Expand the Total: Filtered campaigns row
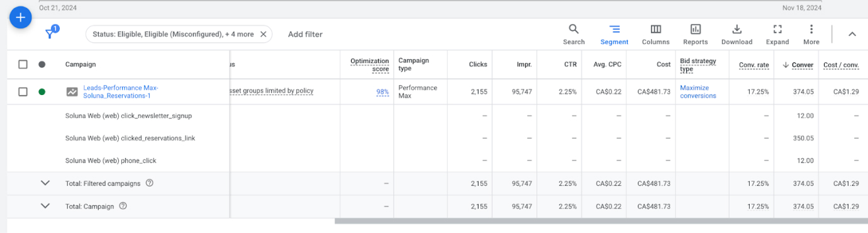Viewport: 868px width, 233px height. [45, 183]
